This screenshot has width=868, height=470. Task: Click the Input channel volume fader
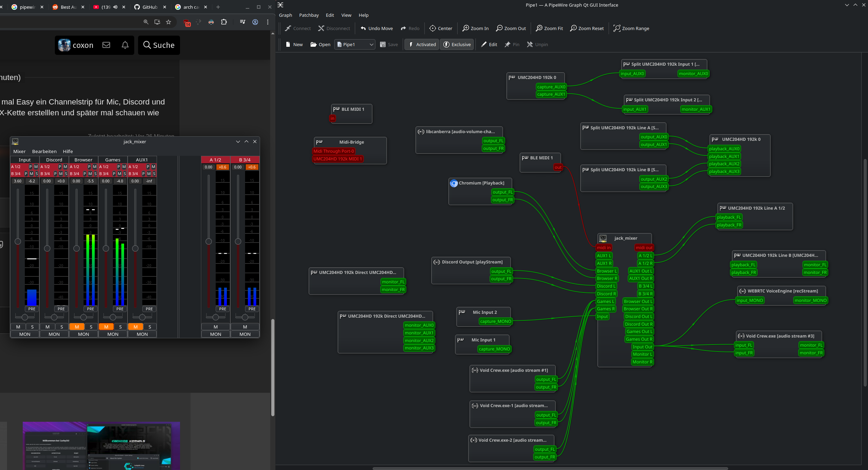pos(18,241)
